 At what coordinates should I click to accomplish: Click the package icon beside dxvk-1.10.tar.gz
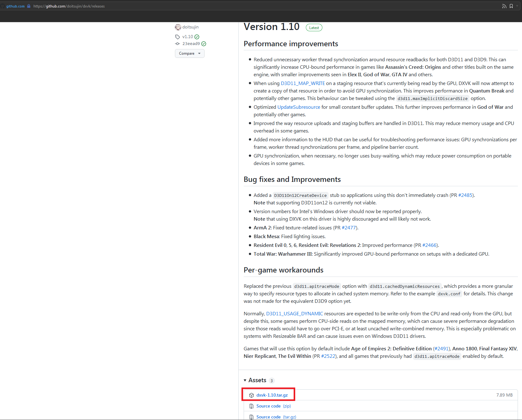[x=251, y=395]
